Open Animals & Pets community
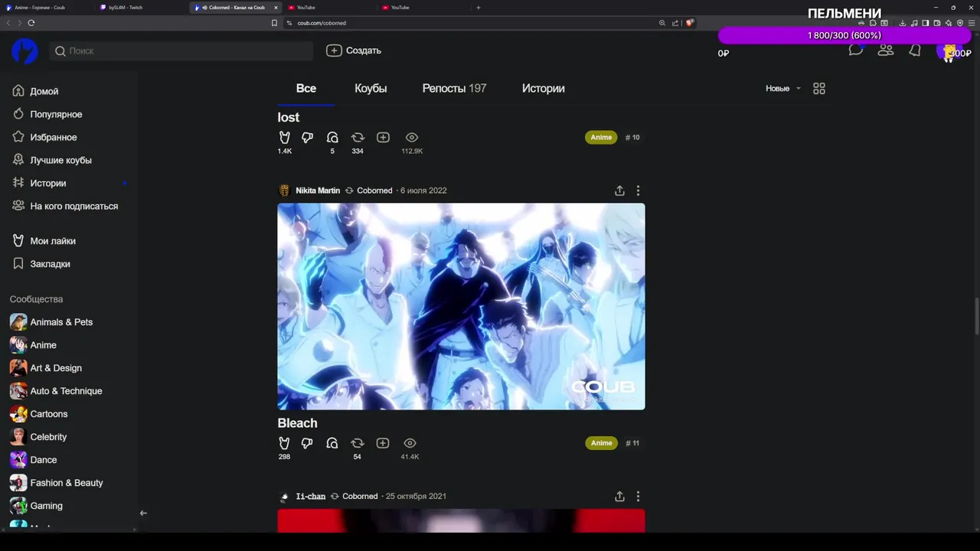Screen dimensions: 980x551 [51, 322]
